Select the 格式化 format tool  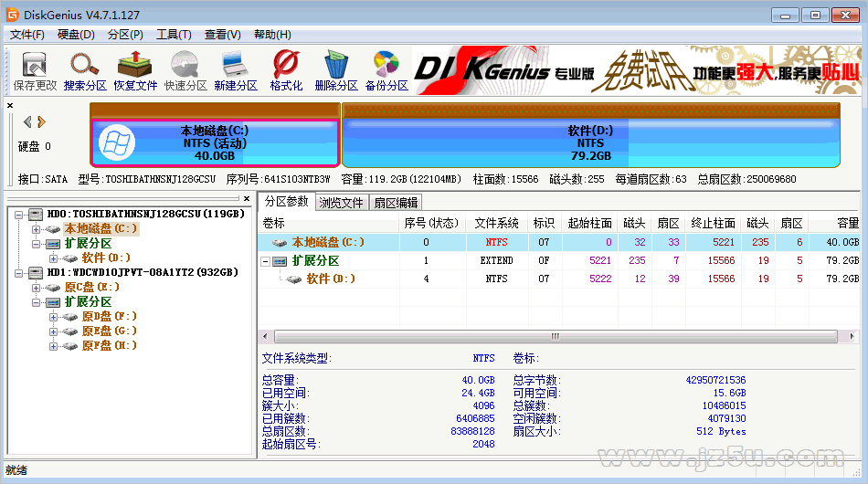(x=286, y=71)
